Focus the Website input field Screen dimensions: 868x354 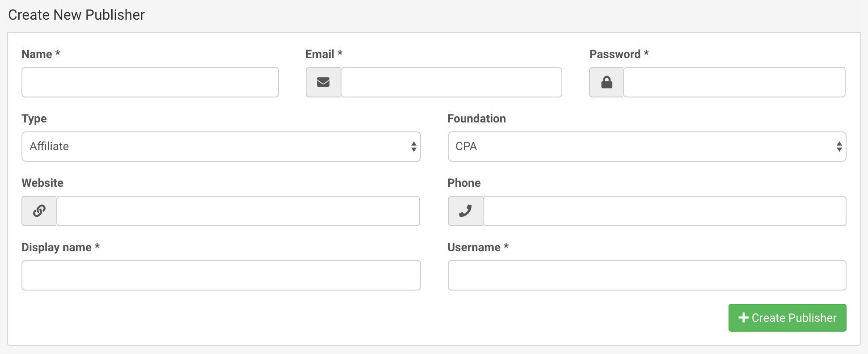point(238,211)
